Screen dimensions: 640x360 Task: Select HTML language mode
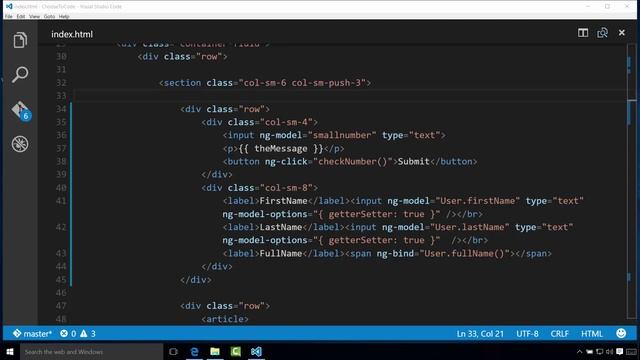592,333
